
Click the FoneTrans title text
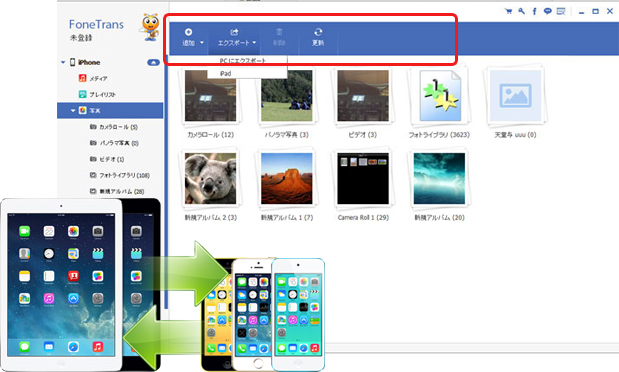coord(96,24)
